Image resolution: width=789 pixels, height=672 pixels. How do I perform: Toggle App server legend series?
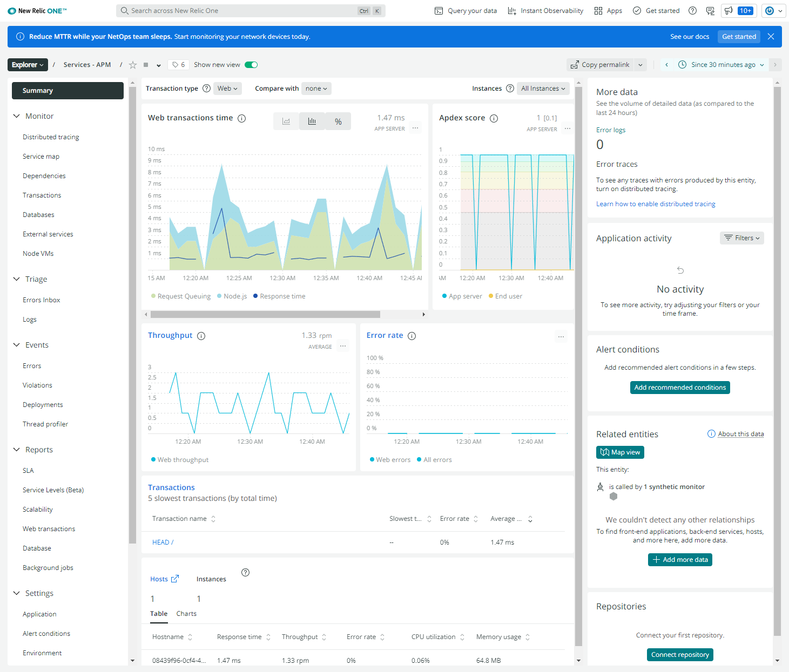pos(462,296)
